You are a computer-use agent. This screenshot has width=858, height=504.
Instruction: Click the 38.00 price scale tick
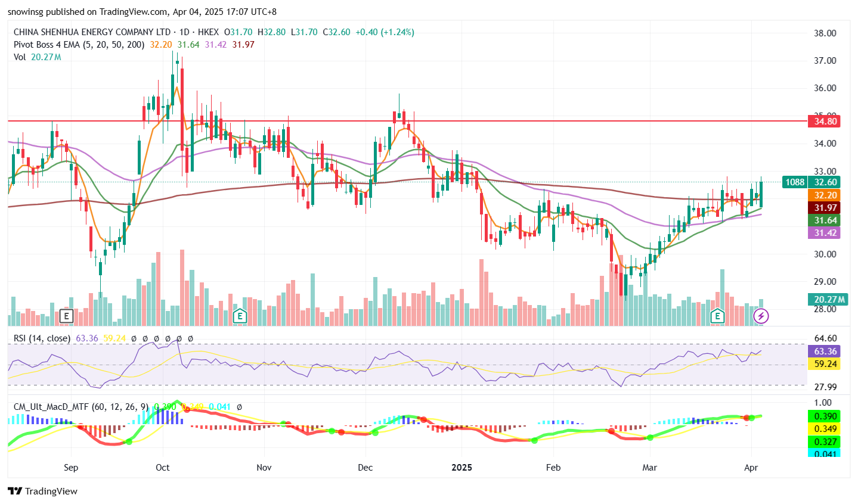[825, 33]
